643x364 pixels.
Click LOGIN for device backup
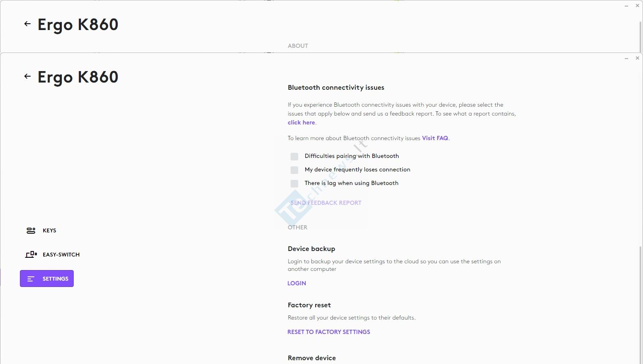click(x=297, y=284)
